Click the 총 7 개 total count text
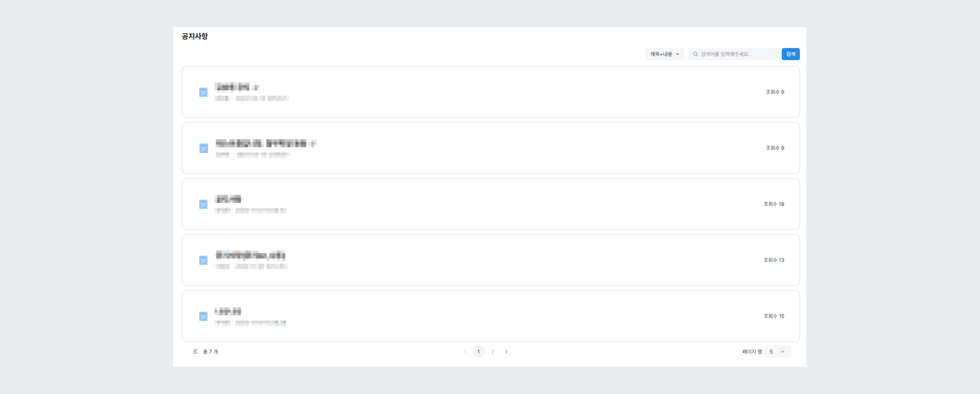 pos(210,352)
